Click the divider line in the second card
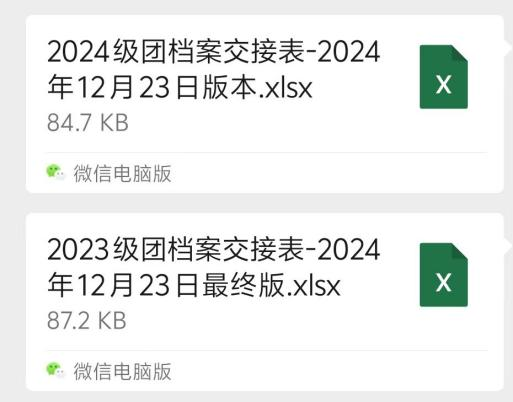513x402 pixels. tap(267, 350)
